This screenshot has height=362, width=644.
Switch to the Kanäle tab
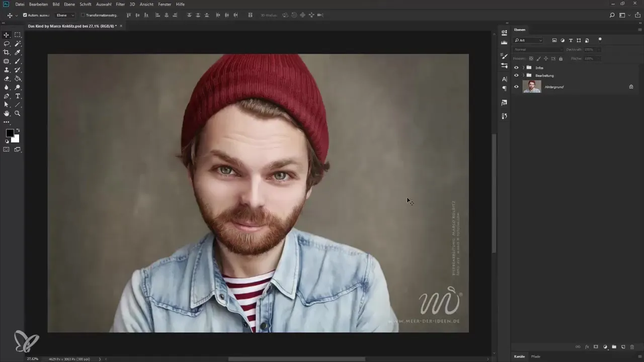(519, 356)
